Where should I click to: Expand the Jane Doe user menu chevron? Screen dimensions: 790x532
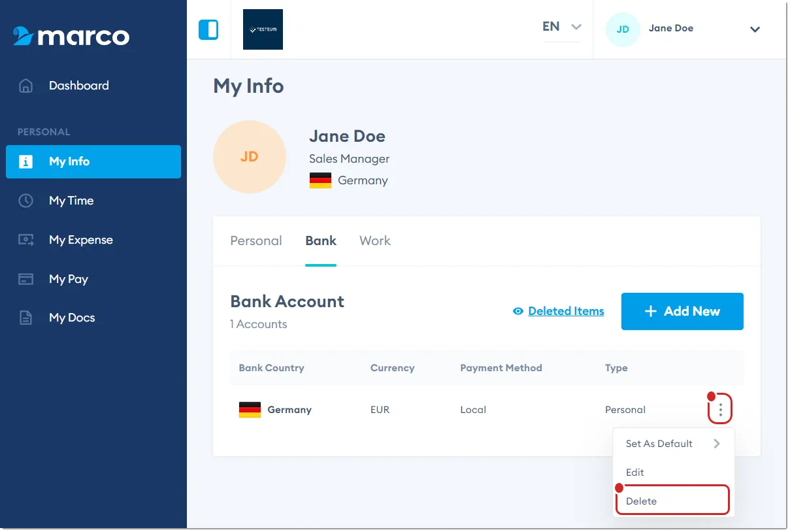point(755,29)
